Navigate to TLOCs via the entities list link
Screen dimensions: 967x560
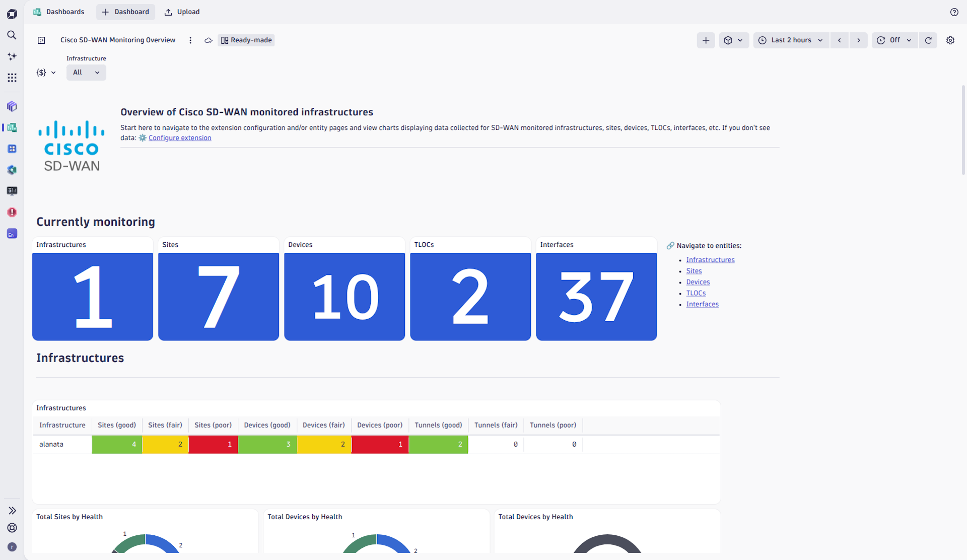point(696,293)
